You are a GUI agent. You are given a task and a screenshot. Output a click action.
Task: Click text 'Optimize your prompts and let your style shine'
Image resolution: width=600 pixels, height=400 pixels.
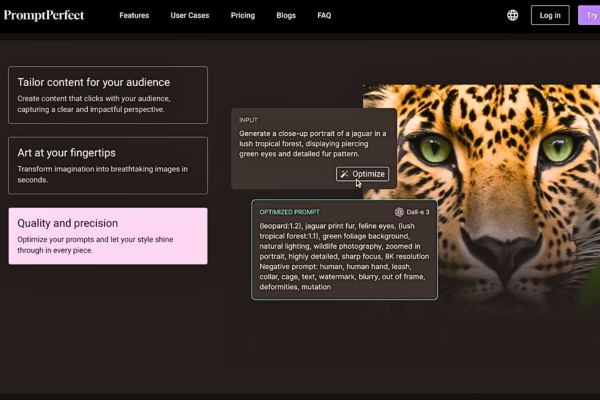click(x=95, y=240)
